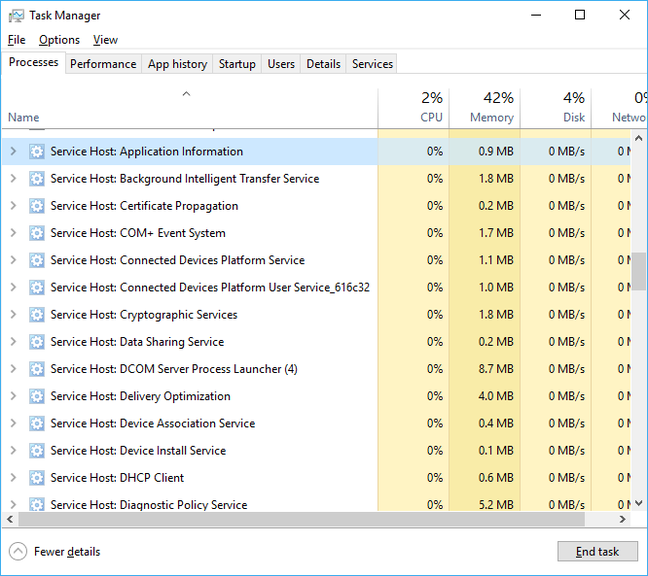Click gear icon of Certificate Propagation row

pos(37,206)
